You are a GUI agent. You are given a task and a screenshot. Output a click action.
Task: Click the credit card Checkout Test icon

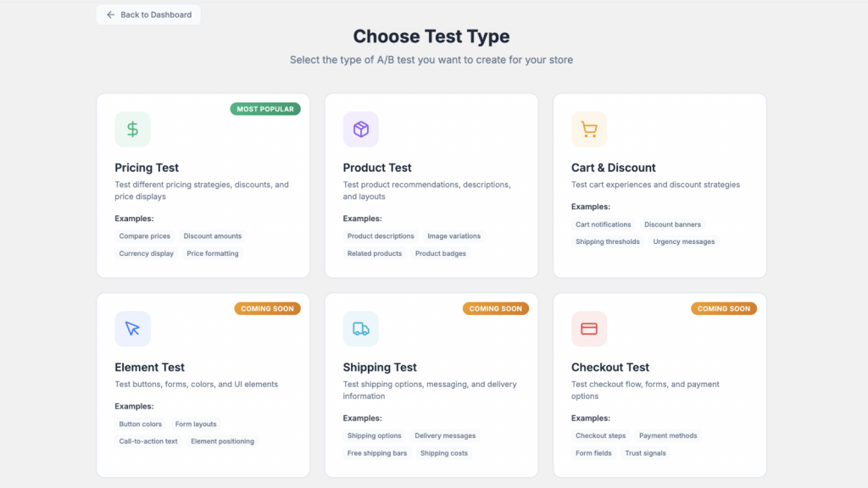589,329
